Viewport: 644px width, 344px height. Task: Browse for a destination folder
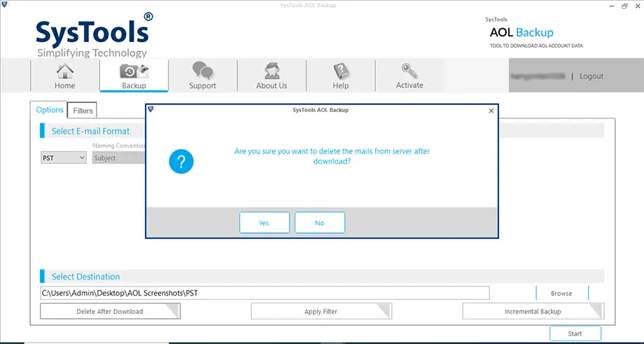click(x=562, y=294)
